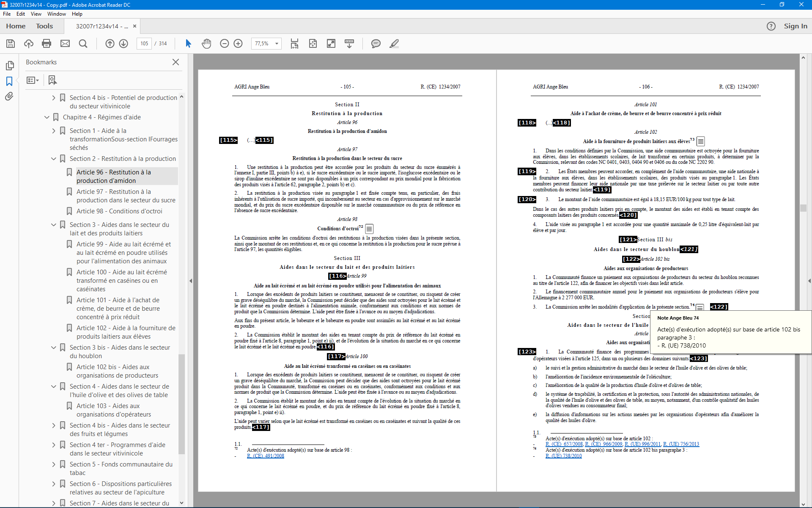
Task: Click the page number input field
Action: 144,44
